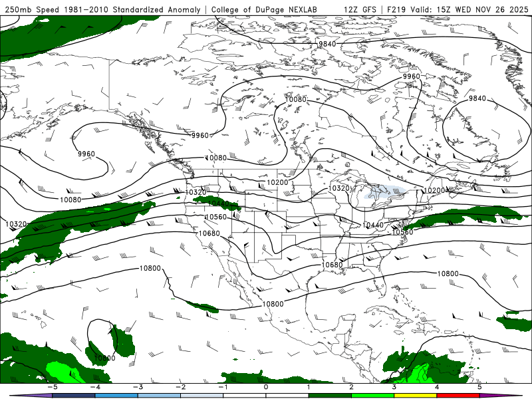Select the dark green 1-to-2 color bar swatch

point(330,396)
